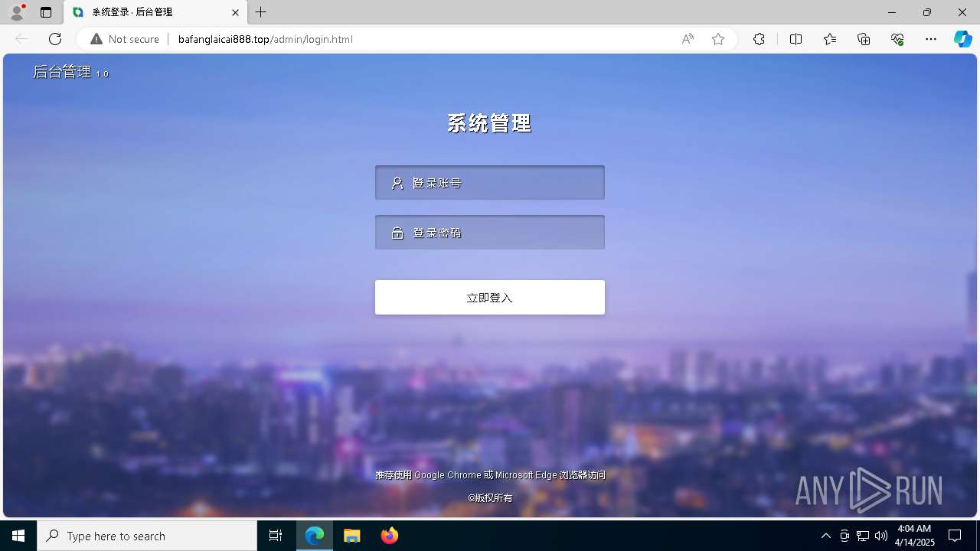Screen dimensions: 980x551
Task: Open the Windows Start menu
Action: click(18, 536)
